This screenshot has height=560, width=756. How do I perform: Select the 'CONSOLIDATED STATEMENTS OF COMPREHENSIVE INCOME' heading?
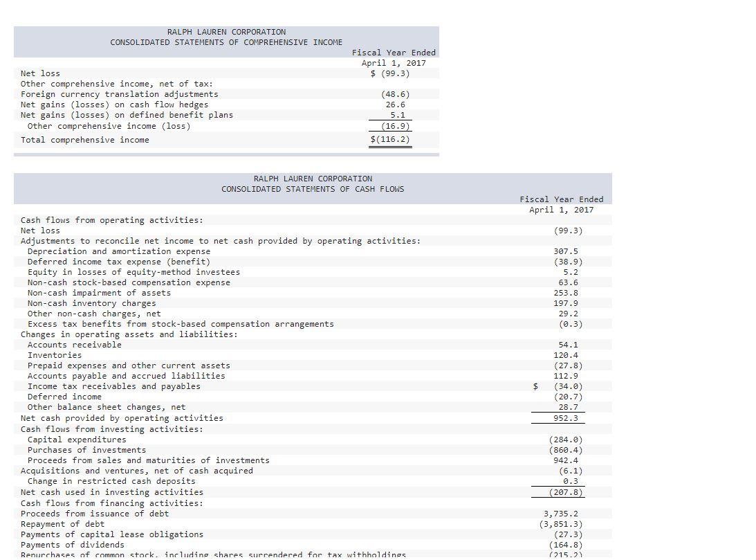226,42
